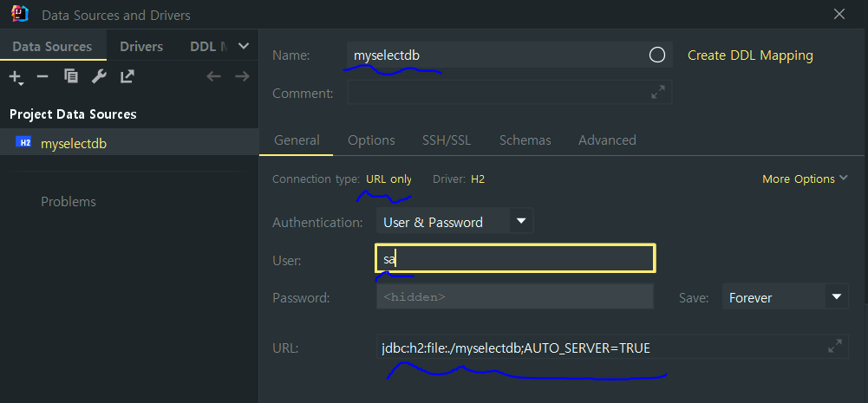
Task: Focus the Name field containing myselectdb
Action: 510,55
